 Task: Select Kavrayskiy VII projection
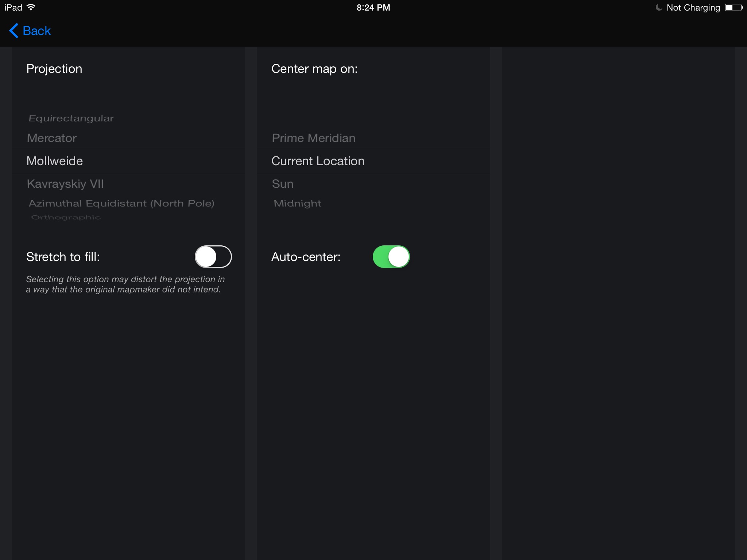coord(65,184)
